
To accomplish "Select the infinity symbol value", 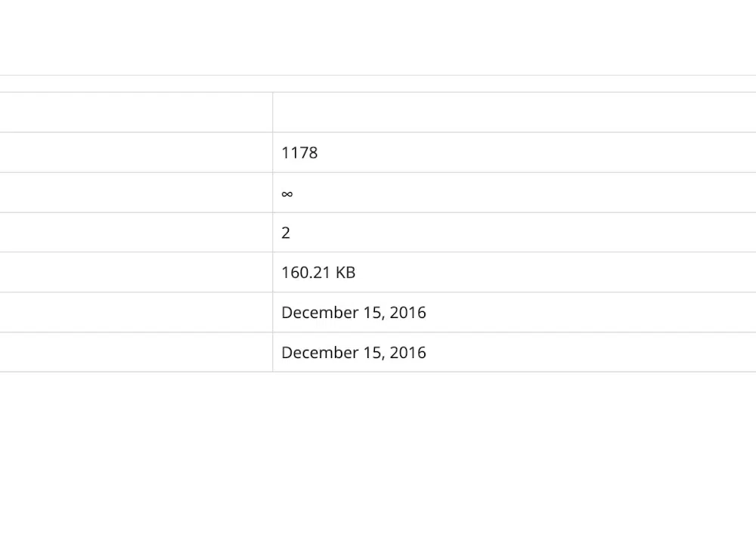I will 287,193.
